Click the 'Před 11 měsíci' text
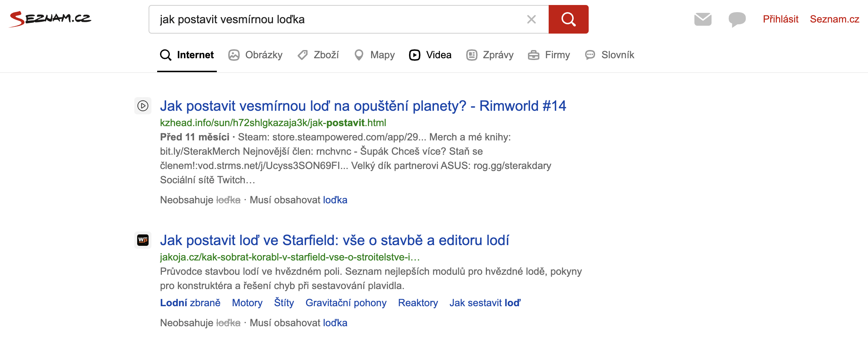This screenshot has height=343, width=868. tap(195, 137)
